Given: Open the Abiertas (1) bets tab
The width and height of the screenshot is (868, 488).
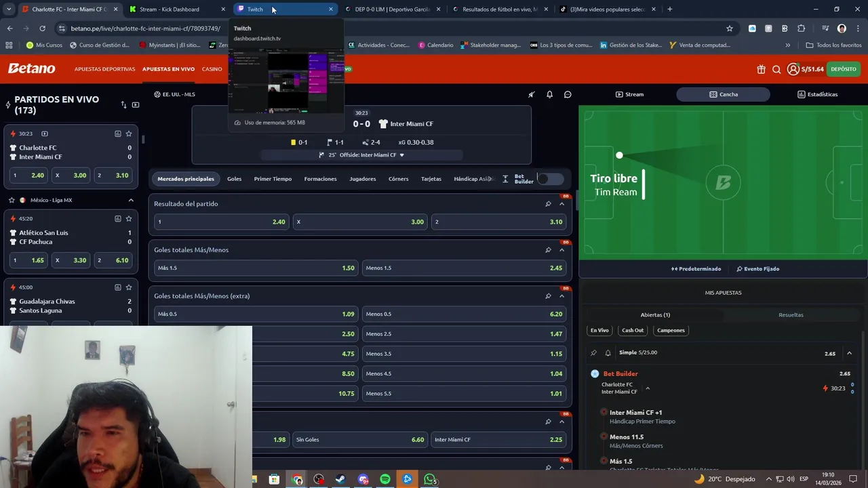Looking at the screenshot, I should 655,314.
